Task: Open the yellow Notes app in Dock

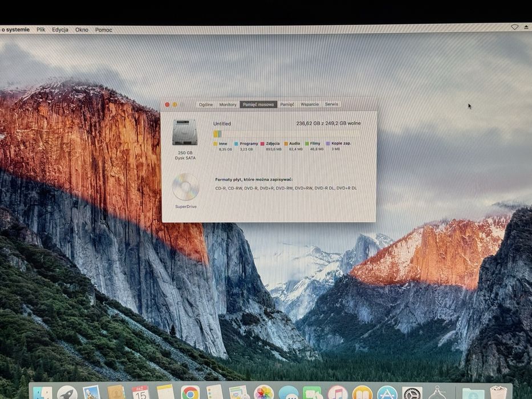Action: tap(165, 392)
